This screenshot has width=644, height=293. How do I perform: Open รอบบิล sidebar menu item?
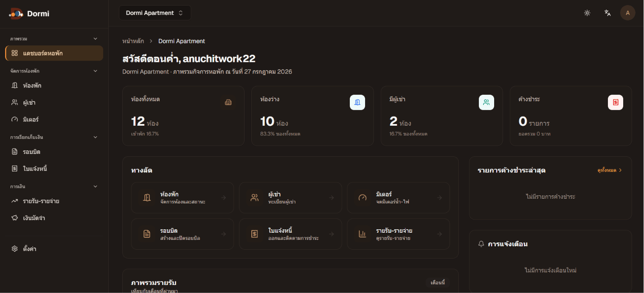[54, 152]
